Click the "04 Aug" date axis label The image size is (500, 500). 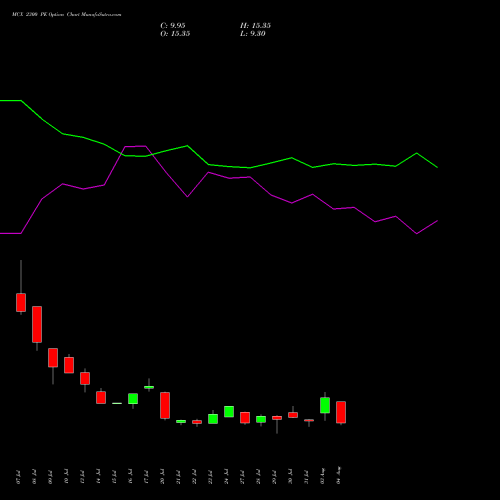338,475
